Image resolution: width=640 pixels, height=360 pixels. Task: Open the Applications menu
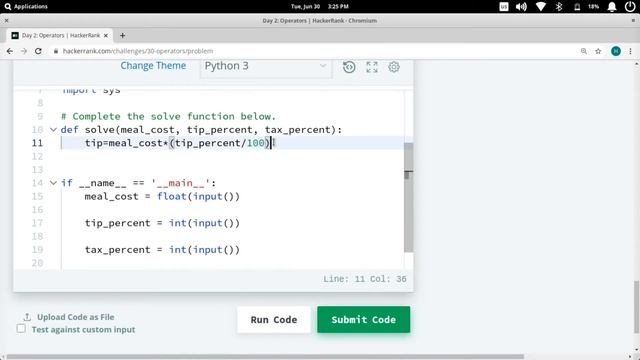(26, 7)
